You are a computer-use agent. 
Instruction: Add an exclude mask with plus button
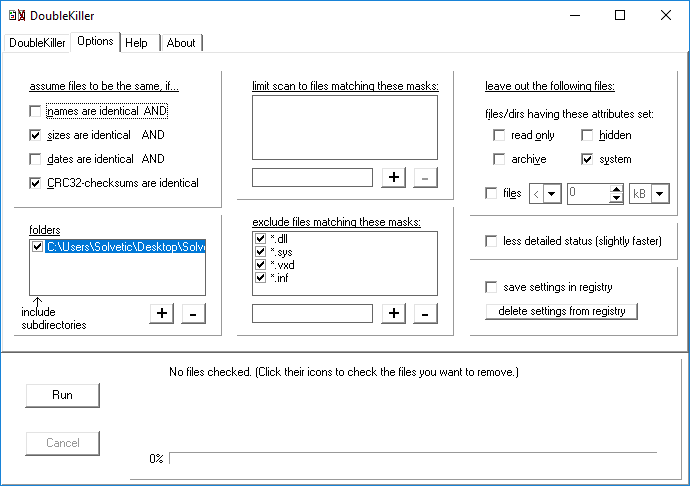pos(393,313)
